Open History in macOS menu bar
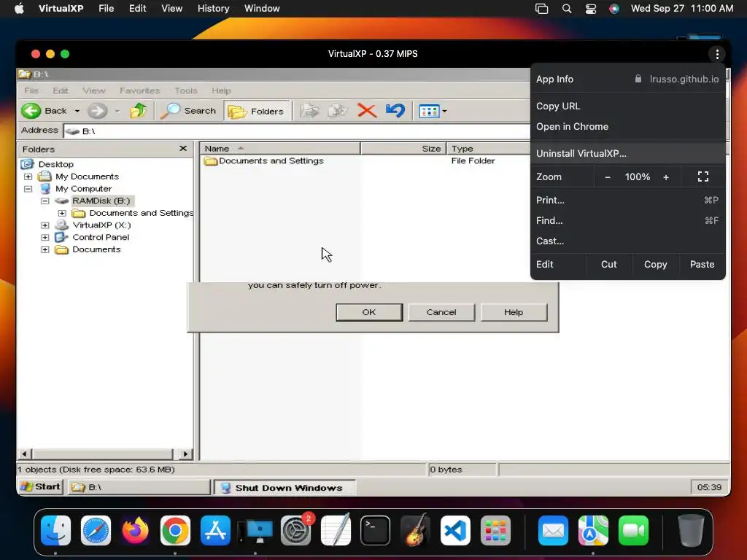747x560 pixels. point(214,9)
